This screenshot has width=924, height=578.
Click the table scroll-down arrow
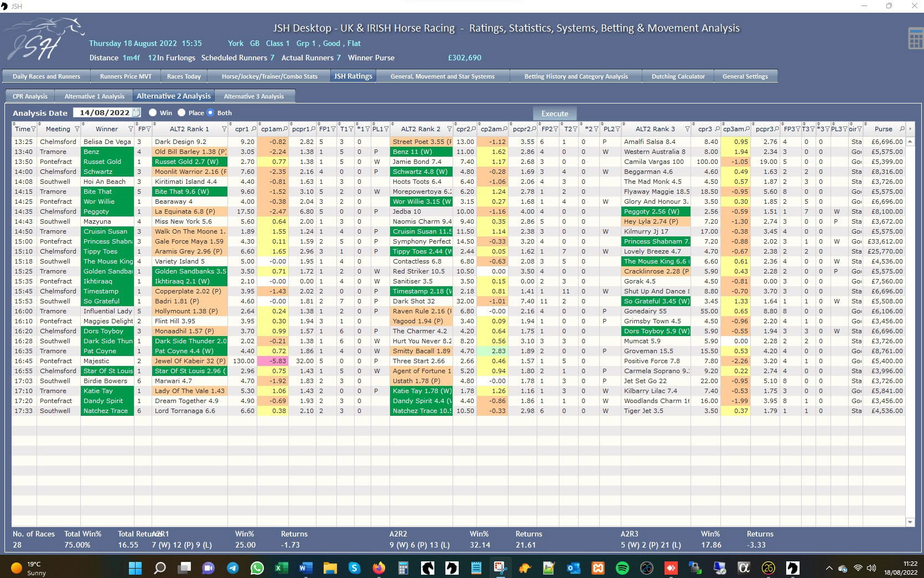click(x=910, y=522)
